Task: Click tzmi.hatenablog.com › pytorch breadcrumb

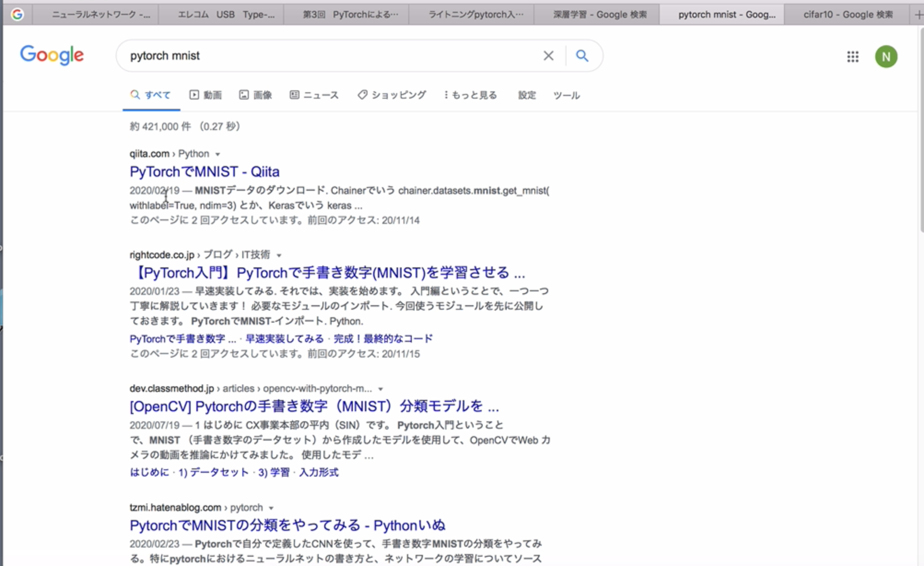Action: pos(196,507)
